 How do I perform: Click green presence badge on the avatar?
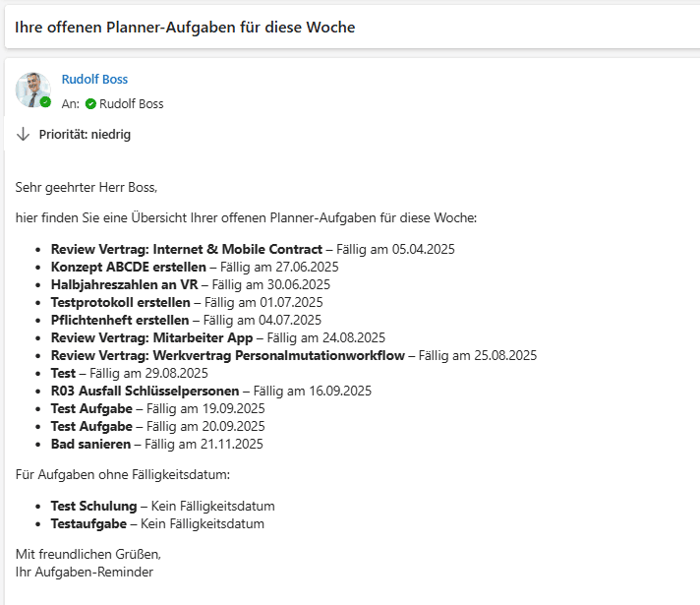[x=45, y=101]
